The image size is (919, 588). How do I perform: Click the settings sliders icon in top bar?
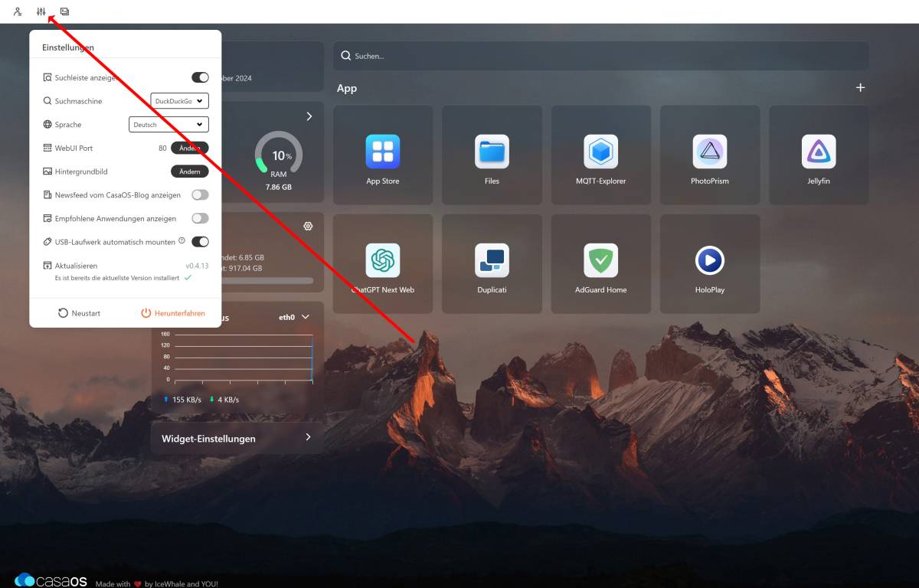[x=41, y=11]
